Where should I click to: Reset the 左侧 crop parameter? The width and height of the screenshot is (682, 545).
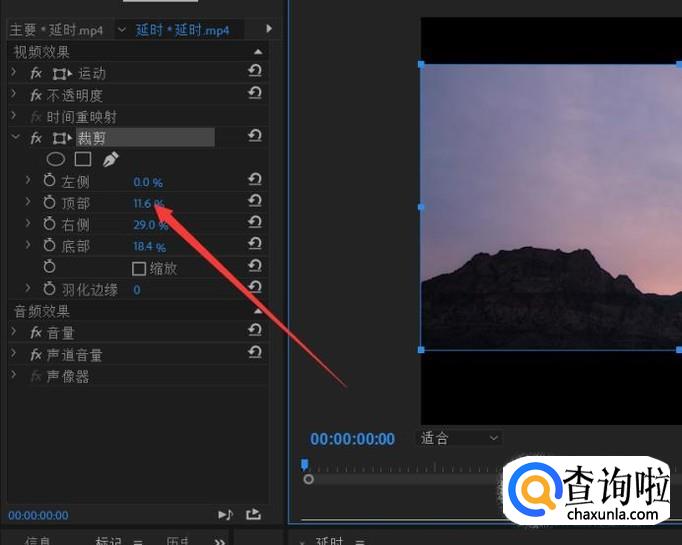(255, 179)
